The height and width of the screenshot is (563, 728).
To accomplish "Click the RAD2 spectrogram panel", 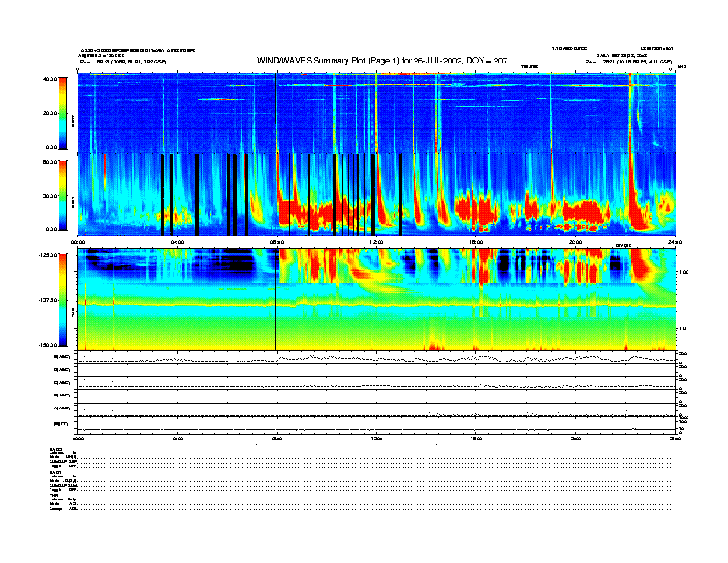I will tap(377, 112).
